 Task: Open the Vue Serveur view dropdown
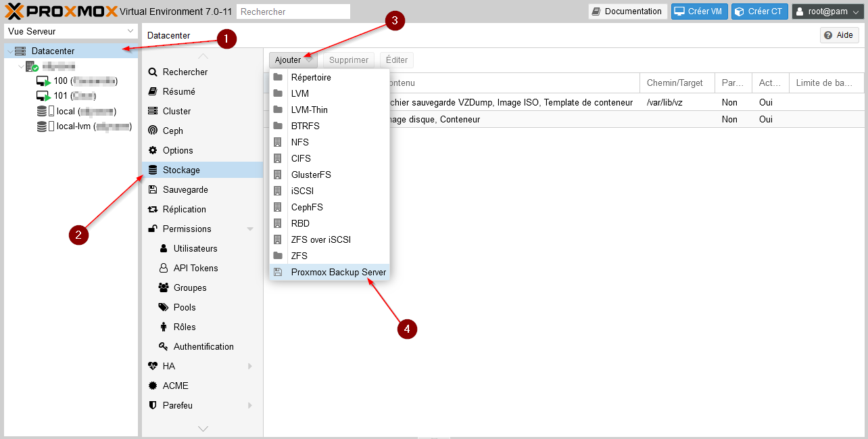click(x=71, y=31)
